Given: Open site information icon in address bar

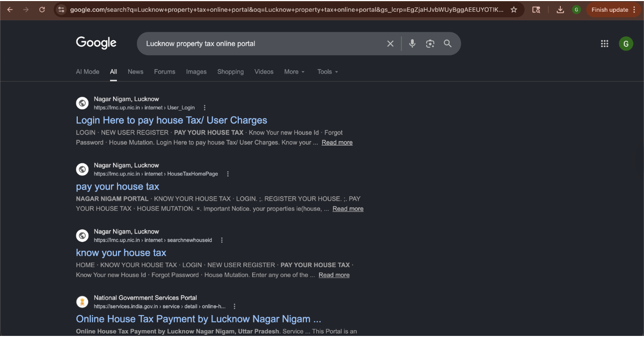Looking at the screenshot, I should point(61,10).
